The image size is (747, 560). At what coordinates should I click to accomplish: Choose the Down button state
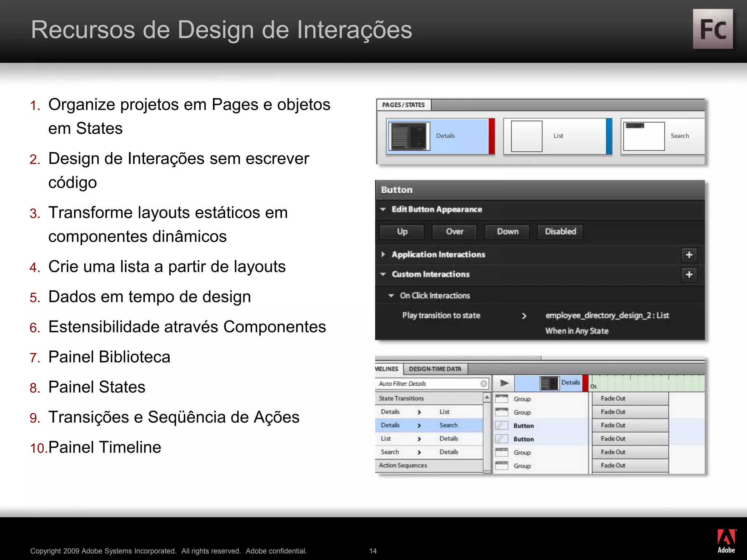click(507, 232)
